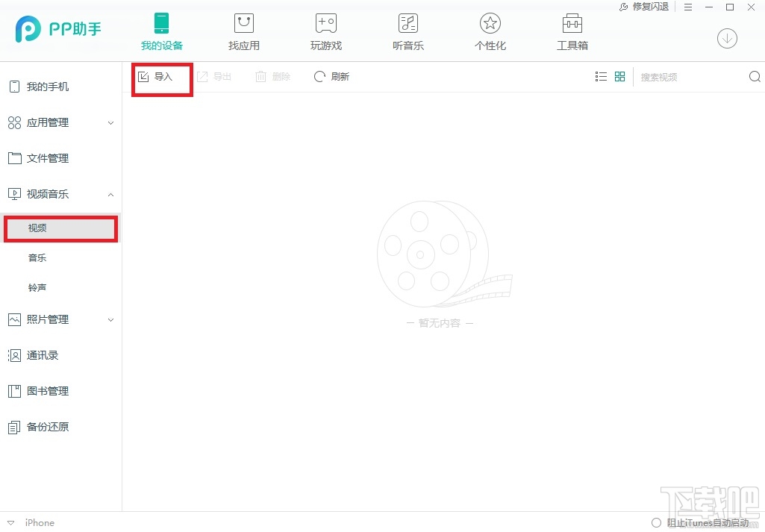
Task: Click the download arrow icon top right
Action: (x=727, y=37)
